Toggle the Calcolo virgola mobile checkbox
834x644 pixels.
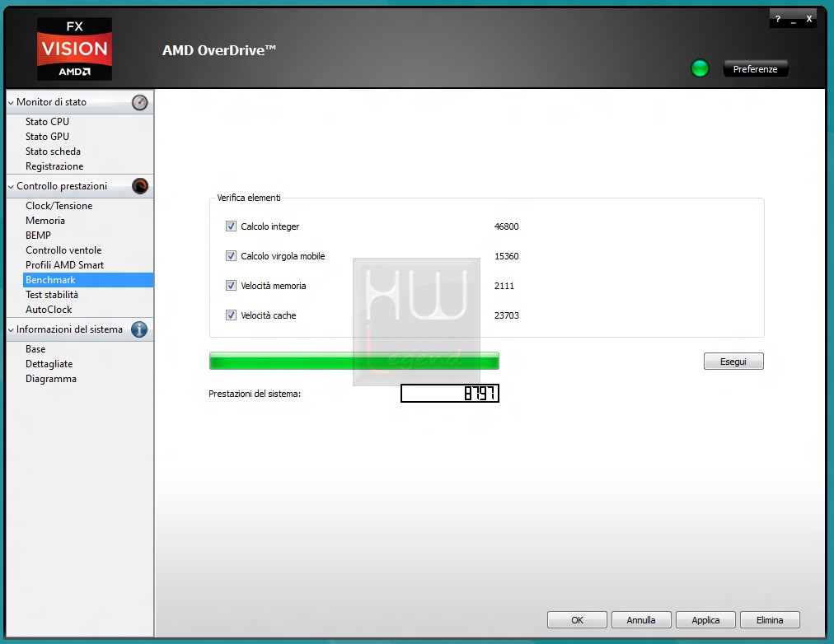point(231,256)
